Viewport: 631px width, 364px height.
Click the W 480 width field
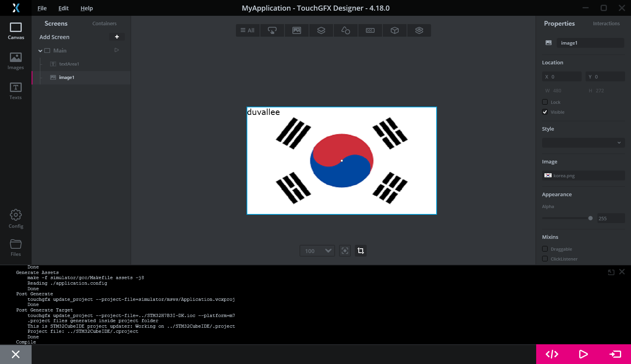(562, 90)
